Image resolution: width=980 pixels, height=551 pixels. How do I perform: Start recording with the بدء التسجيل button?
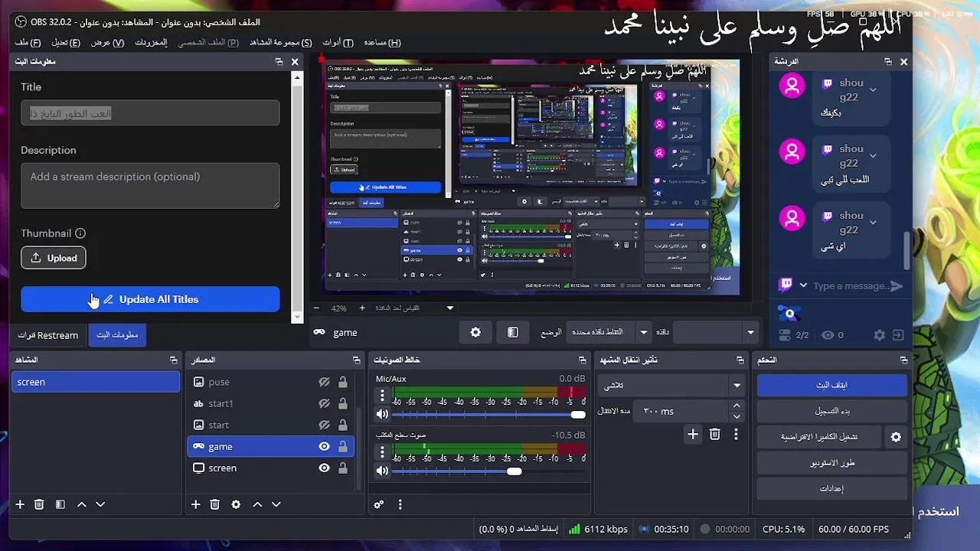click(831, 411)
